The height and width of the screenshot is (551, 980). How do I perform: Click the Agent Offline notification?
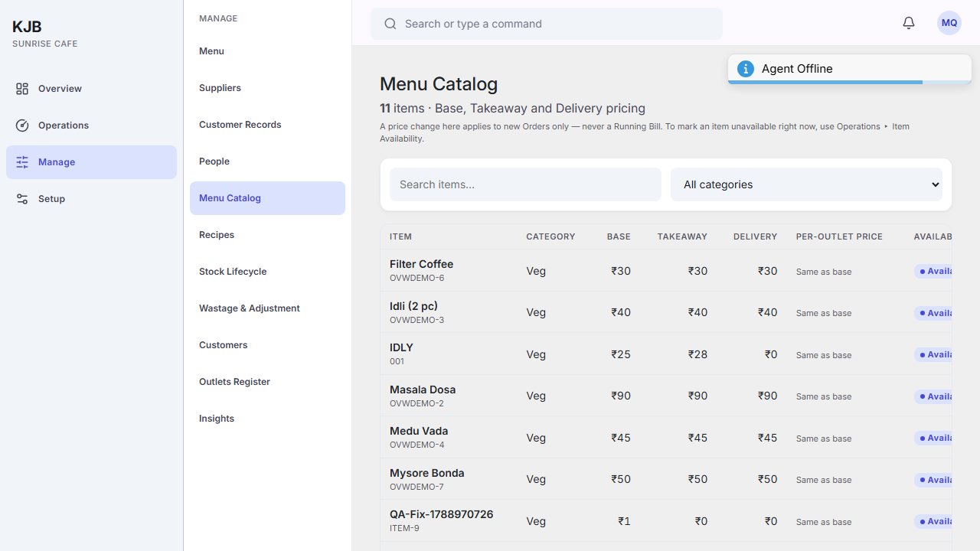(x=850, y=69)
